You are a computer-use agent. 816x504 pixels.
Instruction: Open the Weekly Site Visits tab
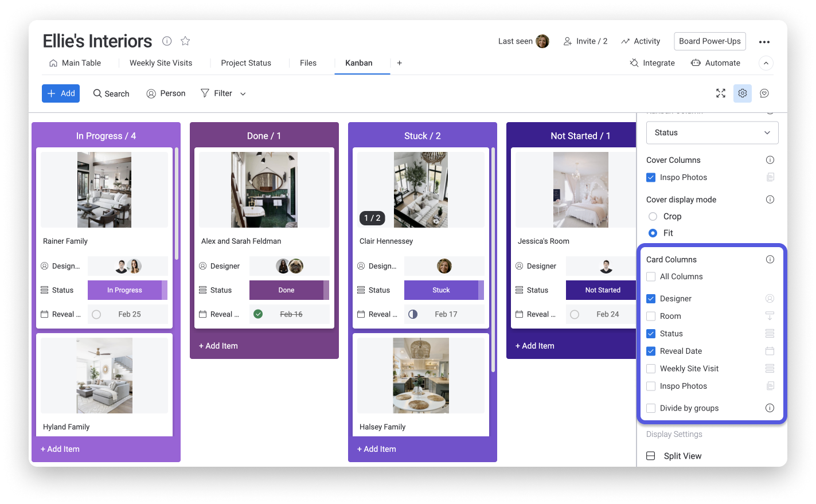click(161, 63)
